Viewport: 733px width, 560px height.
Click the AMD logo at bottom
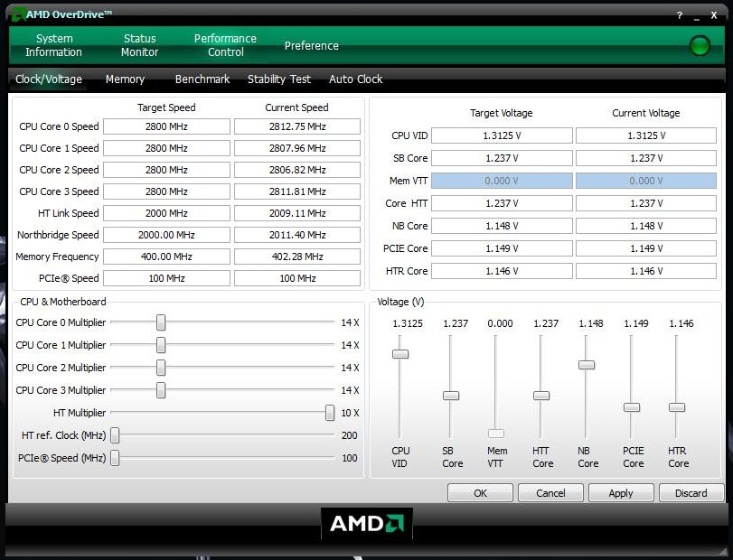pyautogui.click(x=367, y=524)
